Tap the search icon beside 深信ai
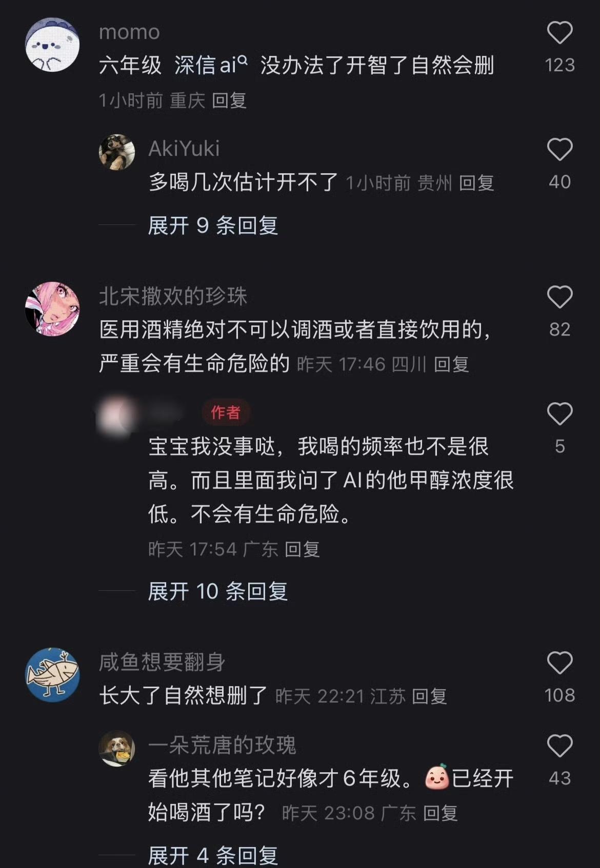 click(243, 60)
